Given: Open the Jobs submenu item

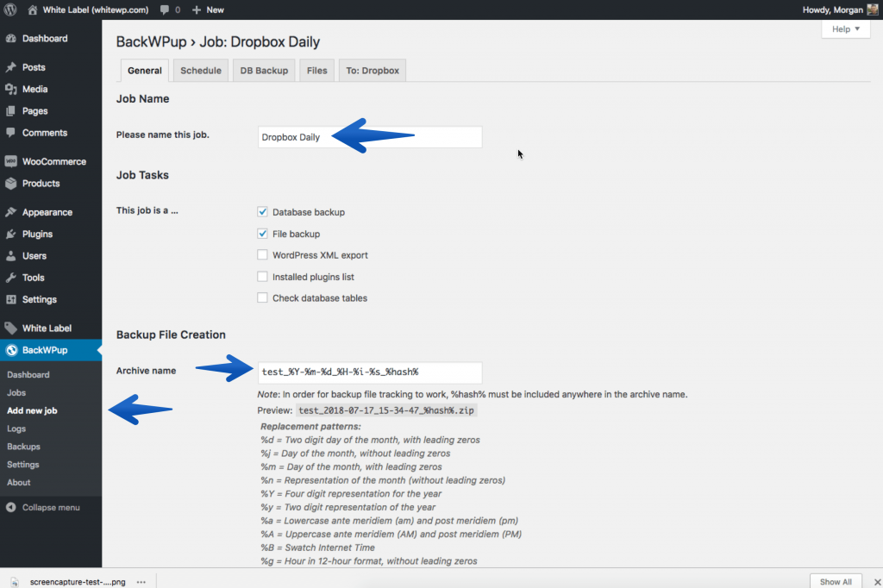Looking at the screenshot, I should [16, 392].
